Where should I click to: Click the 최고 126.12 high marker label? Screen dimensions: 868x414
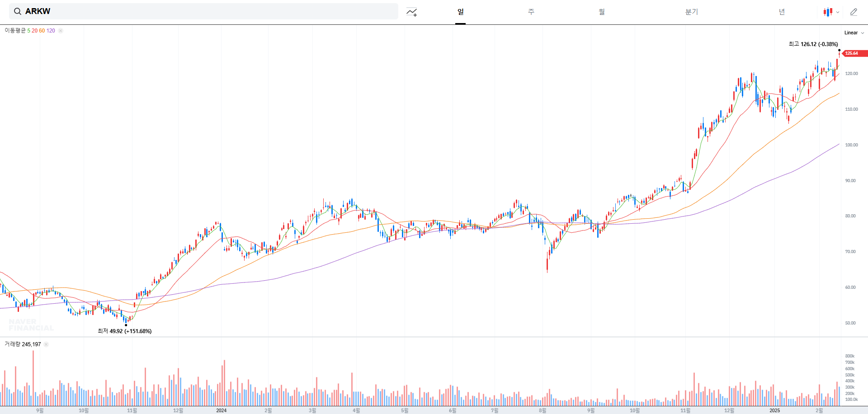813,44
